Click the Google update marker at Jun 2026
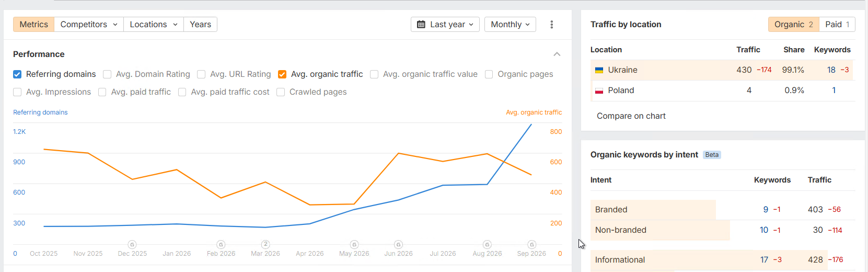This screenshot has height=272, width=868. (x=398, y=244)
